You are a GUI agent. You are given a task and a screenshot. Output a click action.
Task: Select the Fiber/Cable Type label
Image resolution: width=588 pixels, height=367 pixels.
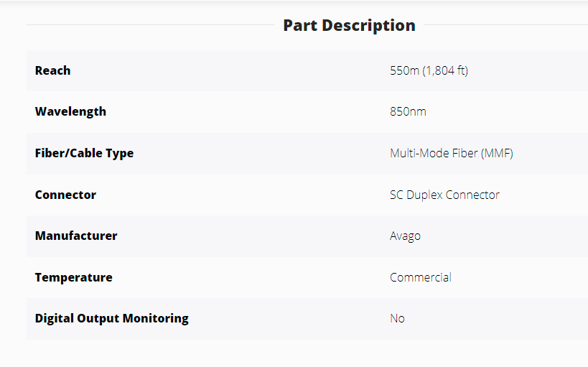pos(84,153)
